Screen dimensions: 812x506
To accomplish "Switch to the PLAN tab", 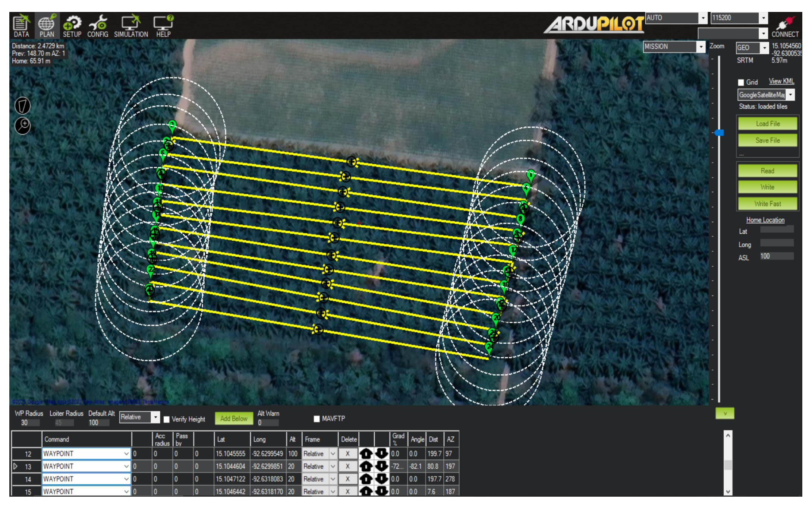I will coord(47,25).
